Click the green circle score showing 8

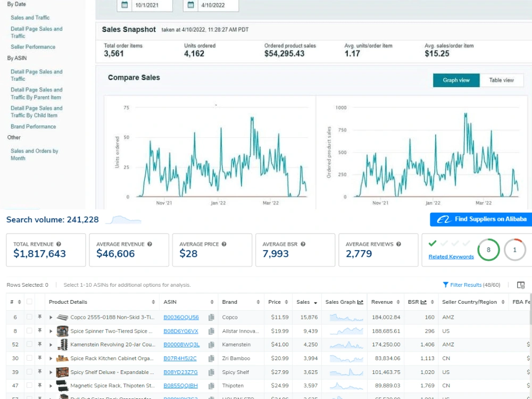click(x=488, y=250)
